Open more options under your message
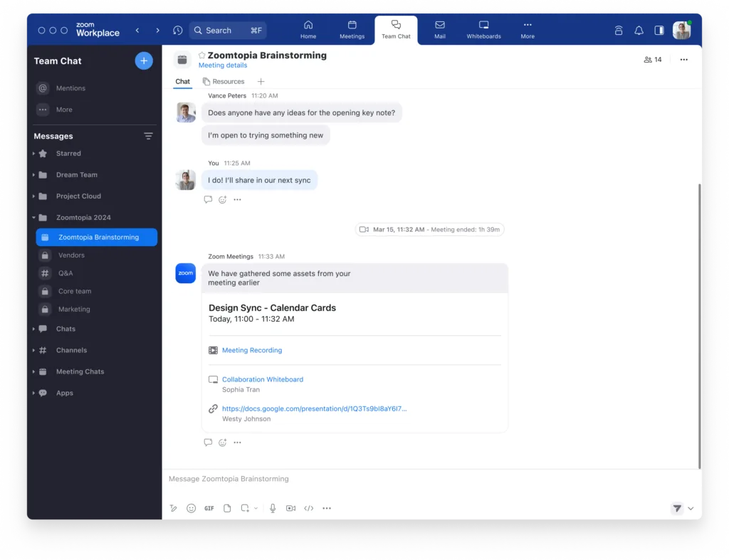 (238, 199)
